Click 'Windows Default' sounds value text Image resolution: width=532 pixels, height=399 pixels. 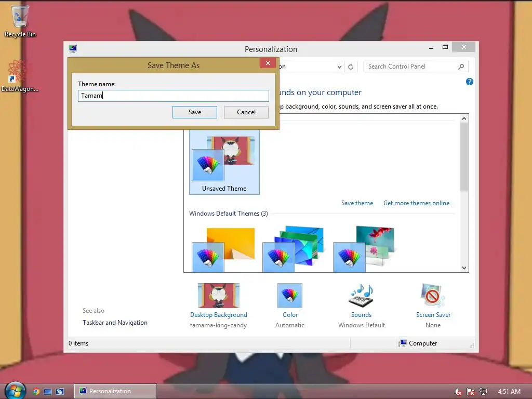coord(362,325)
